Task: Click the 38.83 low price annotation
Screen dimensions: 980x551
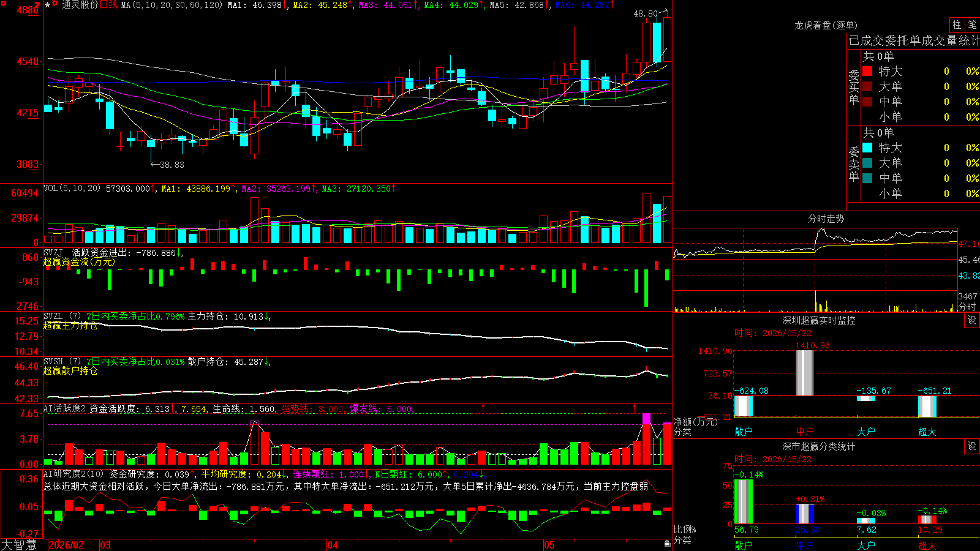Action: [171, 165]
